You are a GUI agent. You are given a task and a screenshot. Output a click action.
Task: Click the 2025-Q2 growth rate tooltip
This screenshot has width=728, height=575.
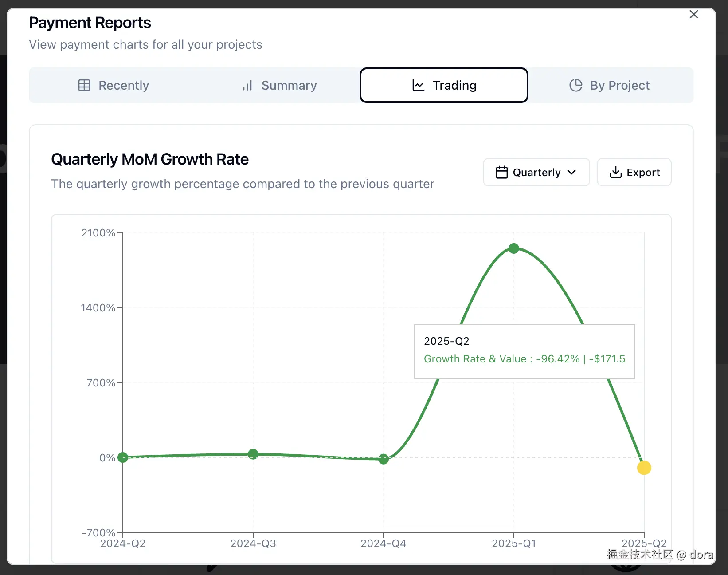pyautogui.click(x=524, y=351)
